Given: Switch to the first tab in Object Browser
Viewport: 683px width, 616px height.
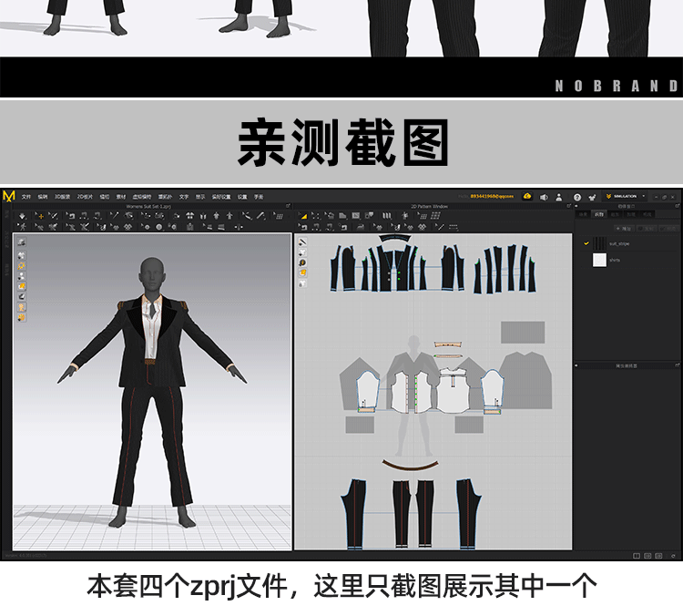Looking at the screenshot, I should tap(583, 214).
